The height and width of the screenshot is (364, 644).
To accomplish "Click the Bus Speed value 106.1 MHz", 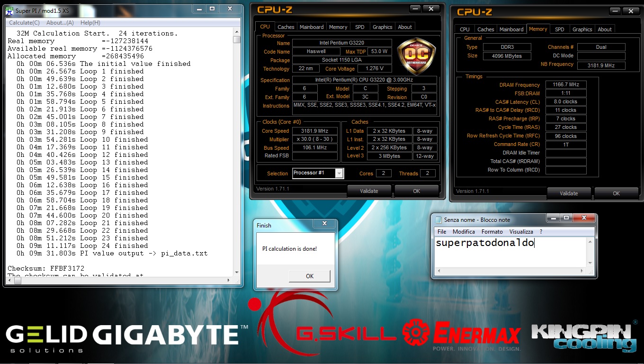I will (314, 148).
